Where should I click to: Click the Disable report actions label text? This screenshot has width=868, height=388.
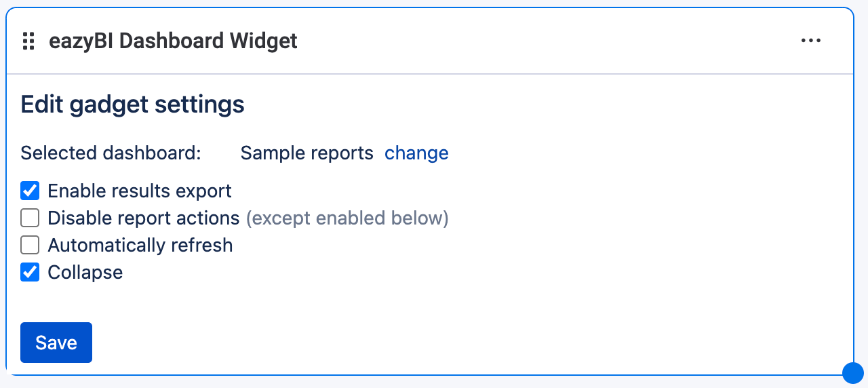click(144, 218)
